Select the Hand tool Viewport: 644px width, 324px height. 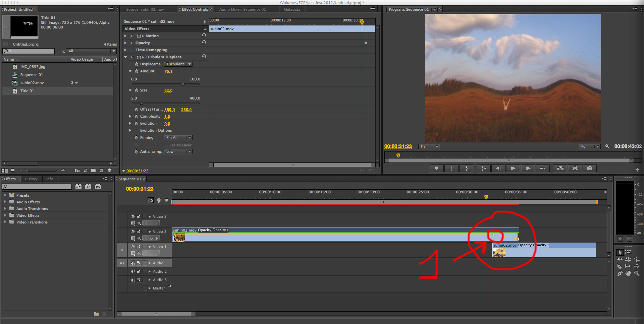(628, 273)
